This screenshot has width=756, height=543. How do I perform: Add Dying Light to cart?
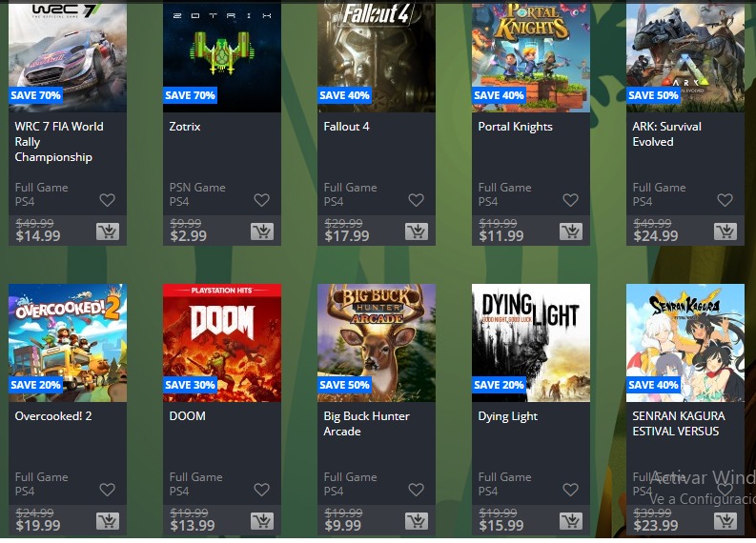point(571,521)
